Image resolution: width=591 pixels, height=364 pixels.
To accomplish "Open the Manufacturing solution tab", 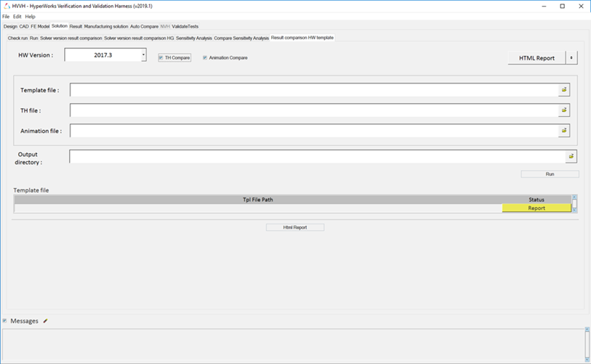I will click(106, 26).
